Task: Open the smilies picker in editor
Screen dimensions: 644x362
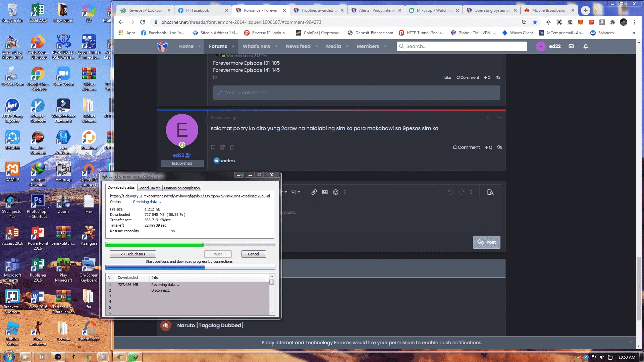Action: 335,192
